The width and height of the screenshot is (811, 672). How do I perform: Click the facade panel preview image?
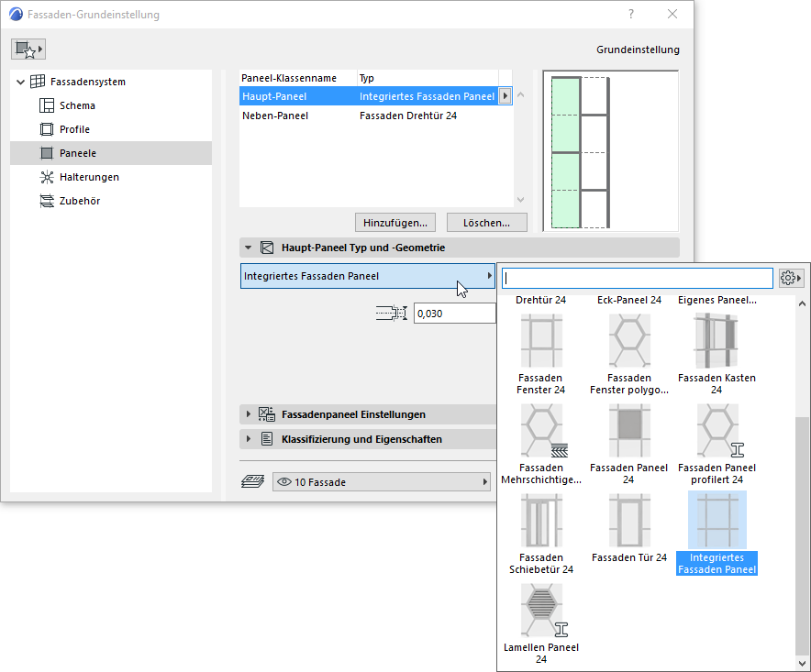610,151
